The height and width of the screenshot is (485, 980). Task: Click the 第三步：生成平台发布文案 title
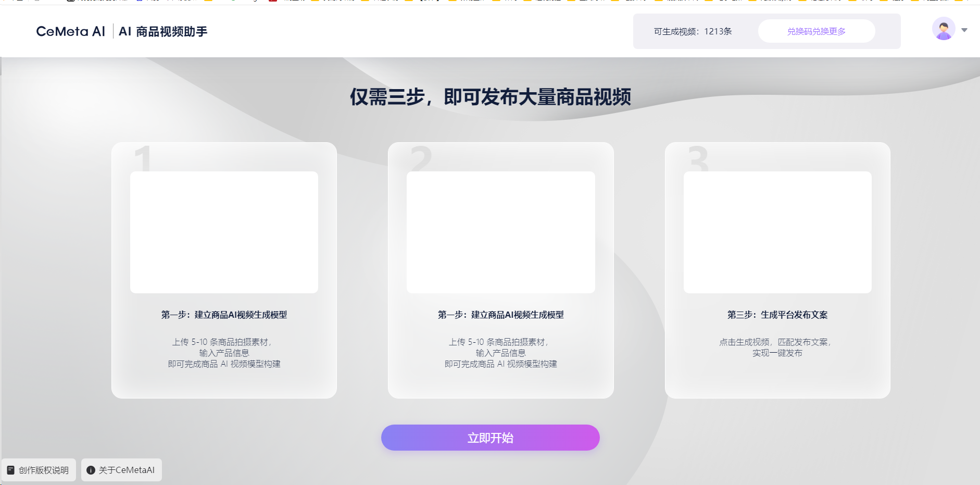pos(777,315)
